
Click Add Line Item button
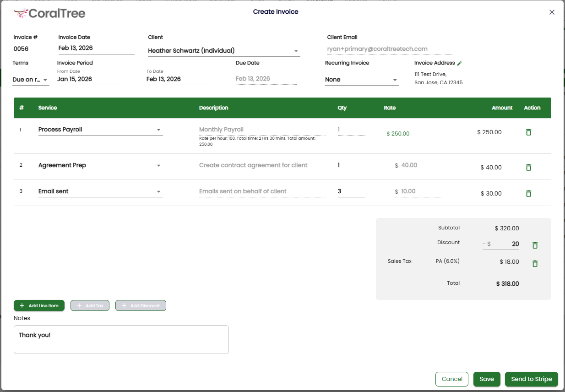click(39, 305)
